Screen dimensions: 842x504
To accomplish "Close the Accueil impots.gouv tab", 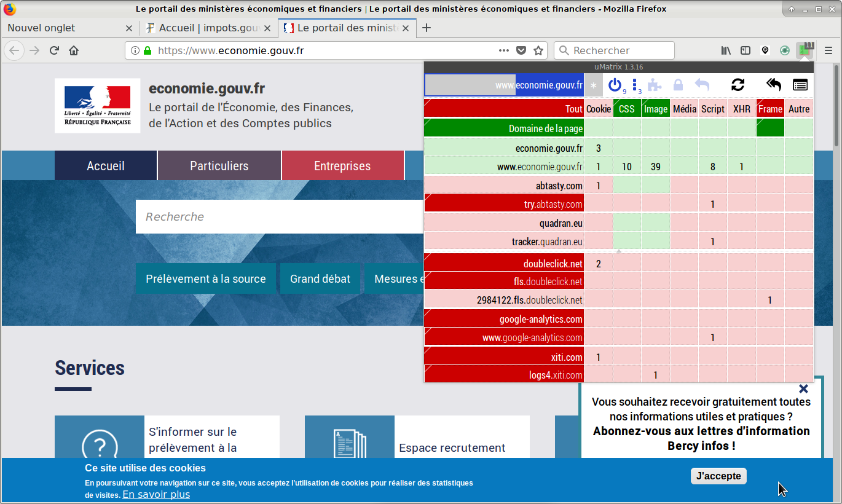I will pyautogui.click(x=267, y=28).
